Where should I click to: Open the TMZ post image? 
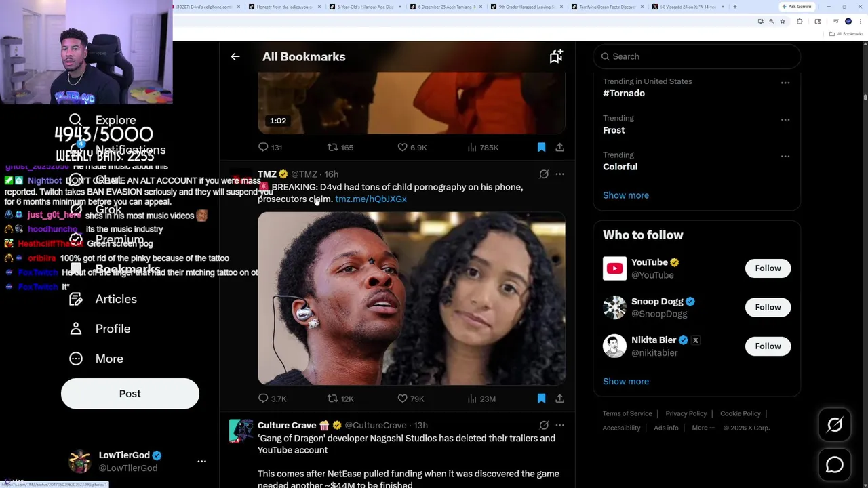click(x=411, y=299)
